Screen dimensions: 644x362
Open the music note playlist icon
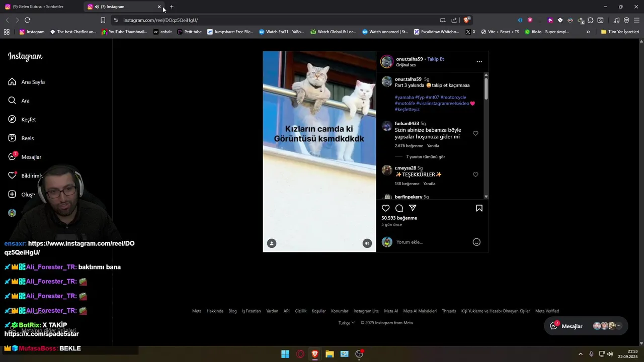coord(616,20)
